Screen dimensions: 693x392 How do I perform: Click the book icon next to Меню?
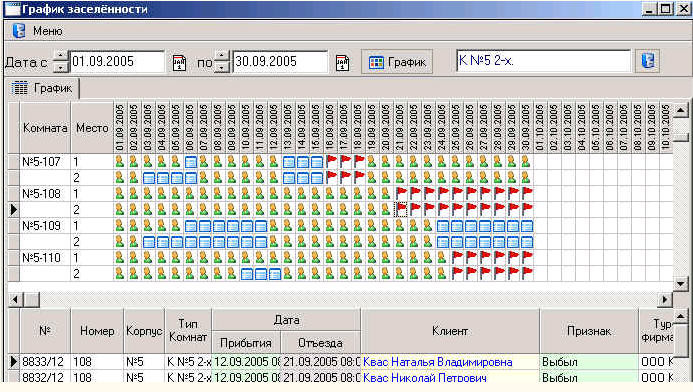coord(19,30)
